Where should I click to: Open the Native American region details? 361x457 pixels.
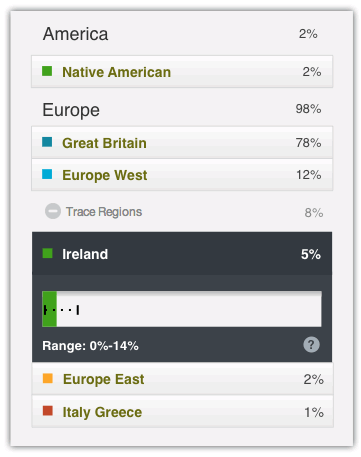tap(182, 72)
